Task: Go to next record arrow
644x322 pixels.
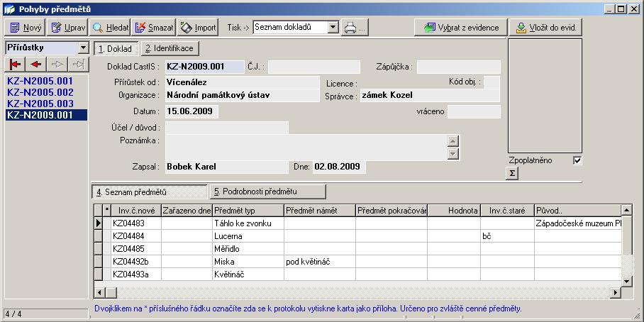Action: [57, 65]
